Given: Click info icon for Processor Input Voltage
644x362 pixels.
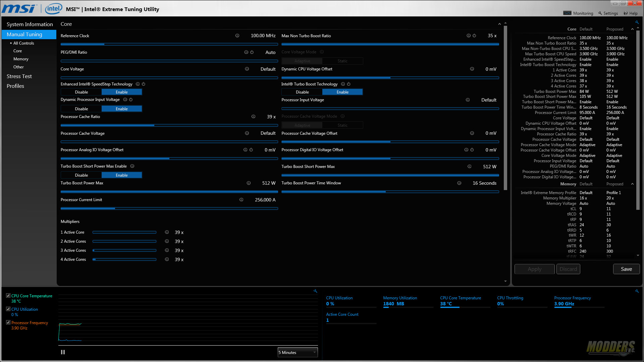Looking at the screenshot, I should click(x=468, y=100).
